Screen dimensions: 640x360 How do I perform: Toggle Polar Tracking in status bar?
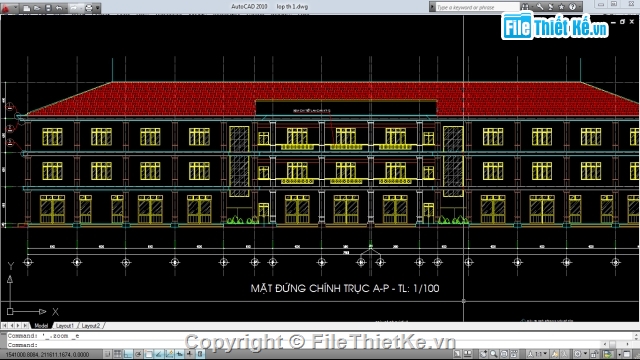click(x=138, y=354)
